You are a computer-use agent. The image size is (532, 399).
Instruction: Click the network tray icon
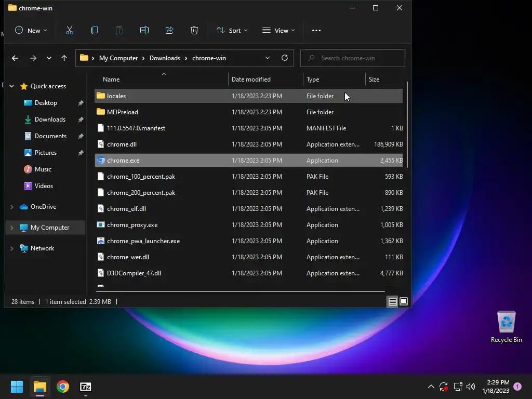458,387
